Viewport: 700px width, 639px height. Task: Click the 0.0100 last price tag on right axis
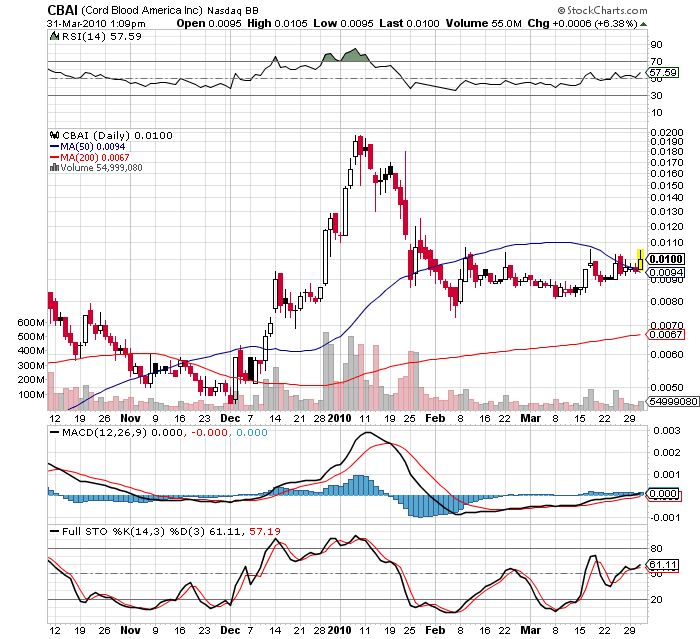[x=666, y=259]
